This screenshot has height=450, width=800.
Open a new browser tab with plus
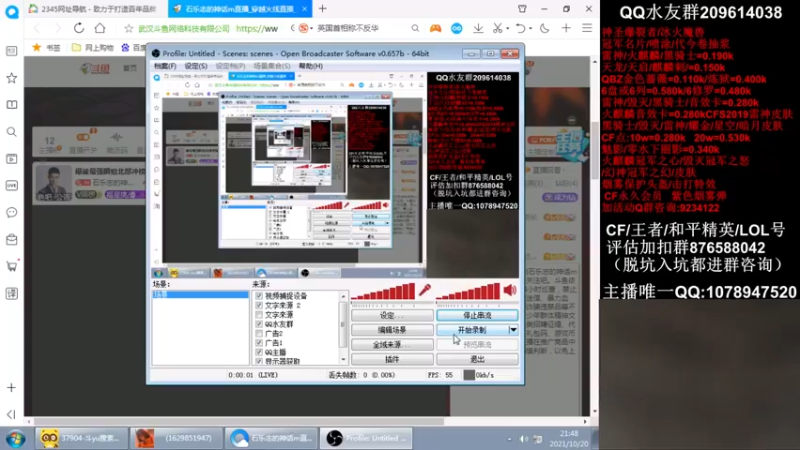click(322, 9)
